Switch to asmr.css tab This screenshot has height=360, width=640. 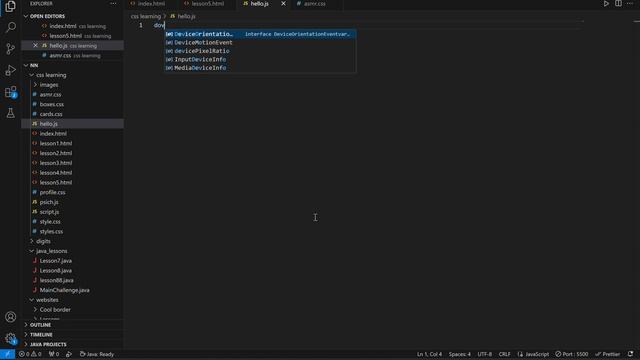coord(315,4)
